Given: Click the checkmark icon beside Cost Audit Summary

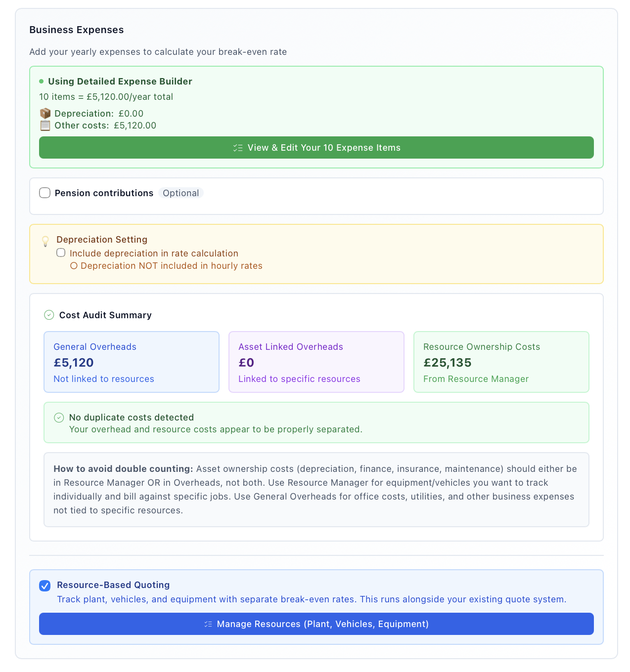Looking at the screenshot, I should click(x=49, y=315).
